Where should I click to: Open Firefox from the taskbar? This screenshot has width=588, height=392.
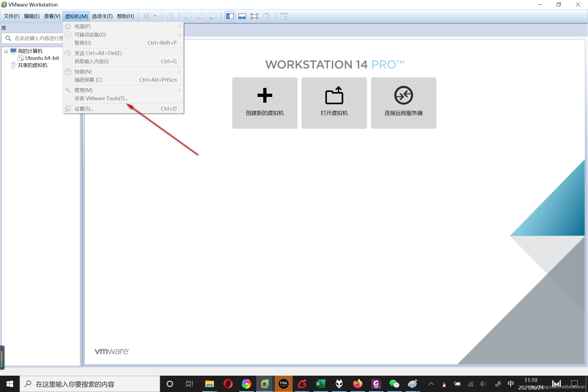357,384
